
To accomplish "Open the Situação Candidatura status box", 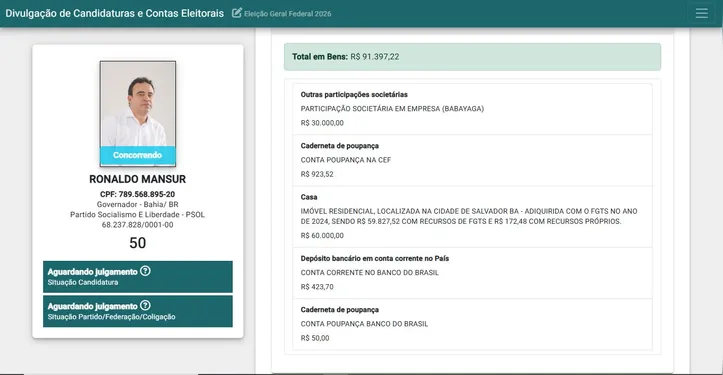I will click(138, 277).
